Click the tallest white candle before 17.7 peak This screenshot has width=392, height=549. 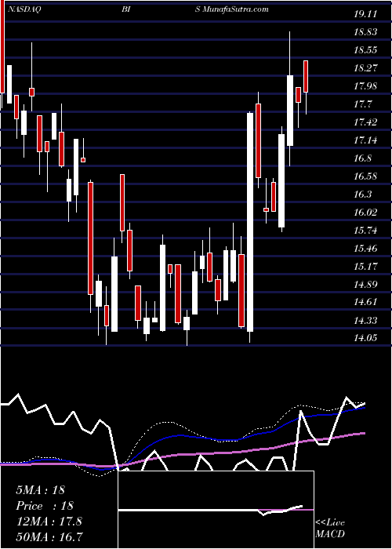click(x=250, y=222)
